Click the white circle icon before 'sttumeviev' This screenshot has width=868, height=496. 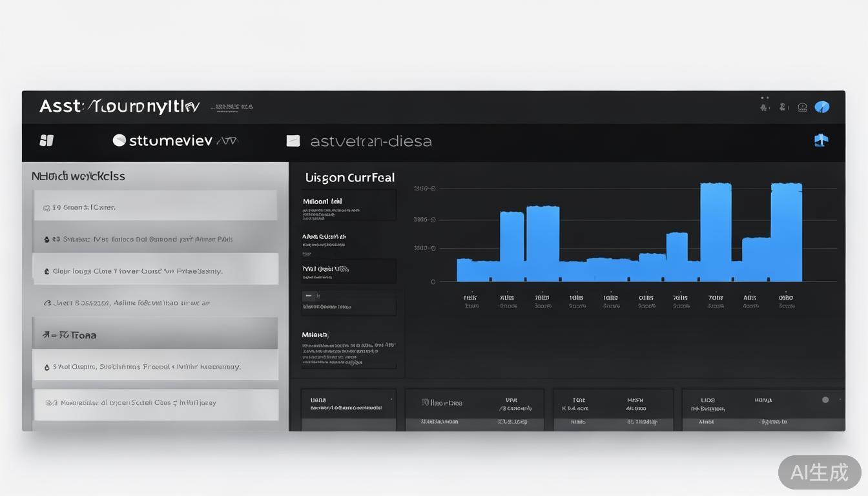[x=119, y=140]
